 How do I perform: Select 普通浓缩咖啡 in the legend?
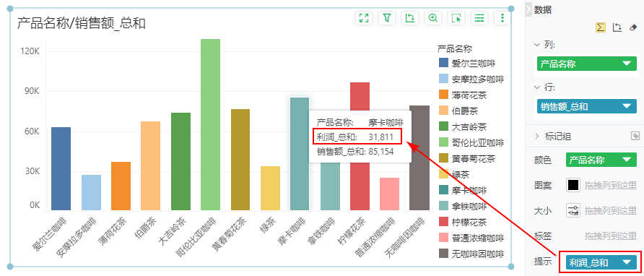coord(478,238)
